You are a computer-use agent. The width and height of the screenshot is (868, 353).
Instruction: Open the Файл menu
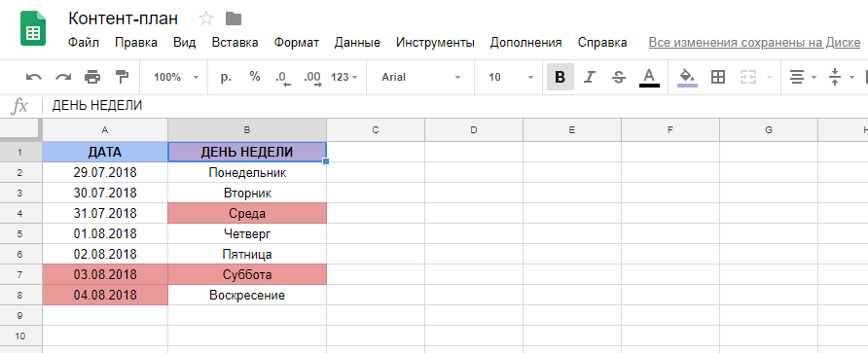coord(84,43)
